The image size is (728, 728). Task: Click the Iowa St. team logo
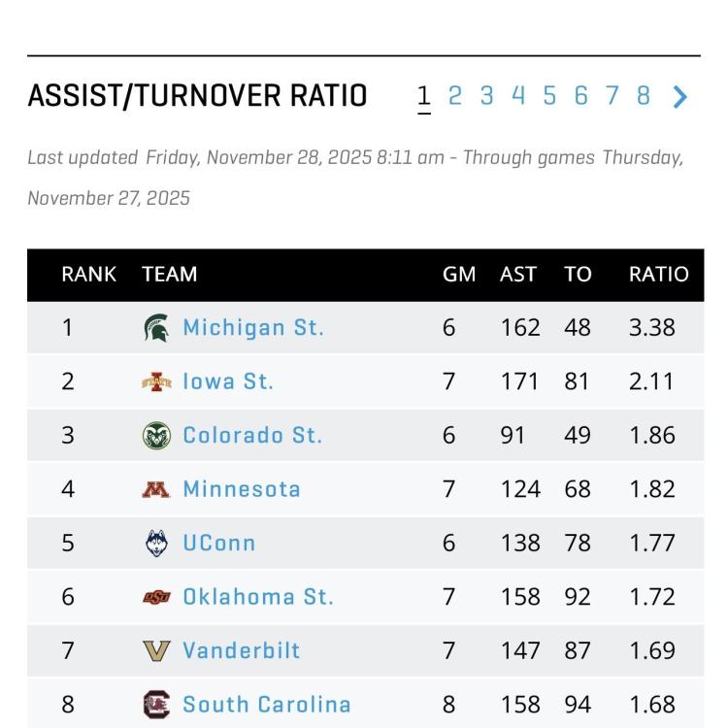point(155,381)
